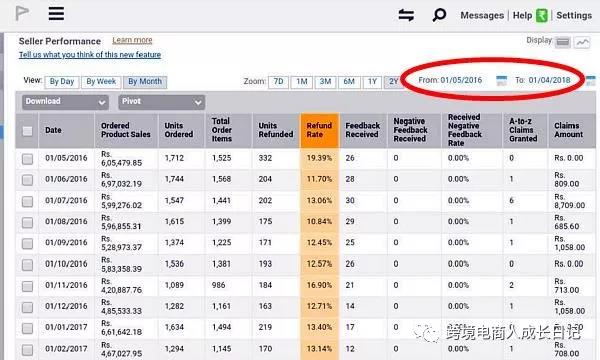Set zoom to 3M
600x360 pixels.
[325, 81]
